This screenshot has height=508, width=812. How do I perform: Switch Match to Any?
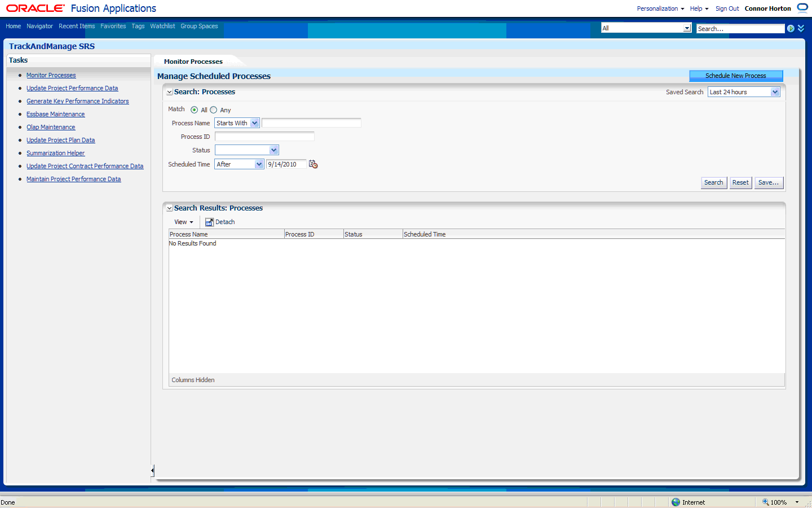(214, 110)
